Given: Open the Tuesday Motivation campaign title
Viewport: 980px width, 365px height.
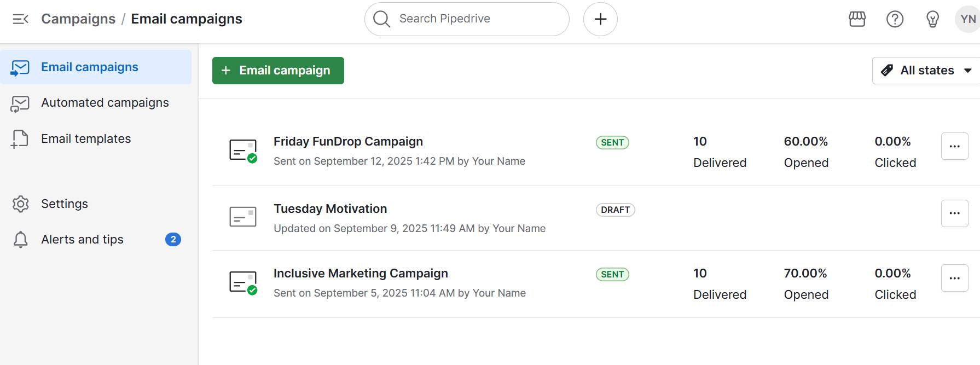Looking at the screenshot, I should tap(330, 208).
